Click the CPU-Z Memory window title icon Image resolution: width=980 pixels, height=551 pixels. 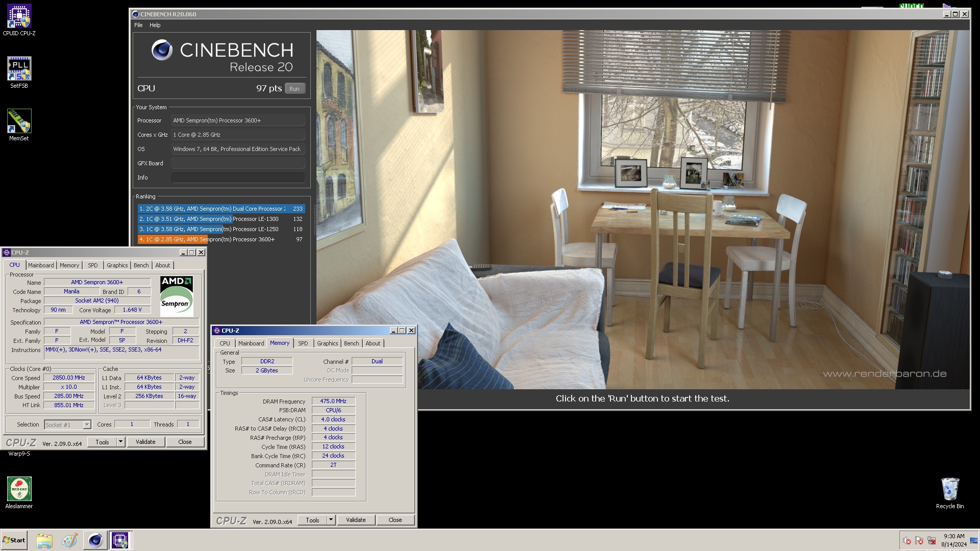click(x=216, y=331)
